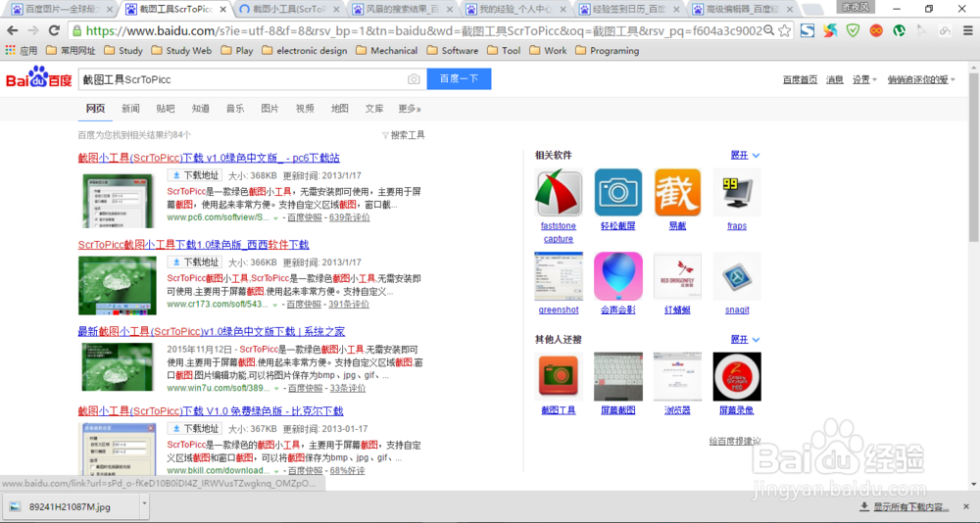Click the browser back arrow

pyautogui.click(x=12, y=30)
